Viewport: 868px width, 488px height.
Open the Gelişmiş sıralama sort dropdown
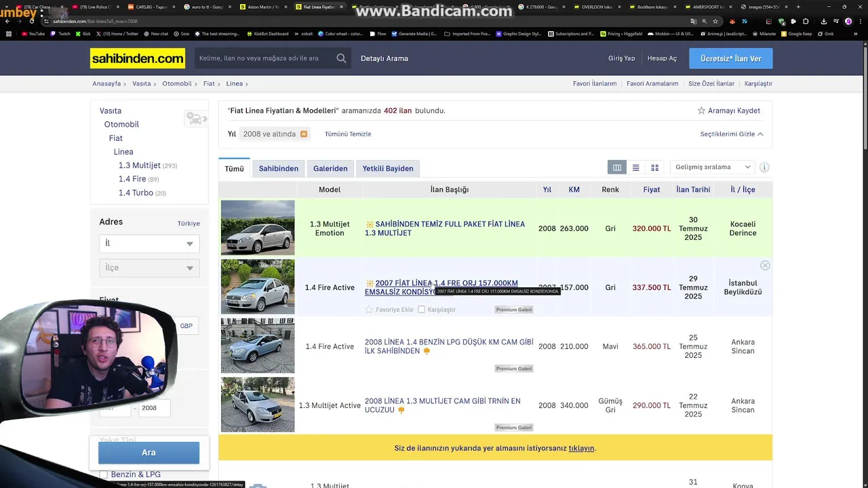[713, 167]
